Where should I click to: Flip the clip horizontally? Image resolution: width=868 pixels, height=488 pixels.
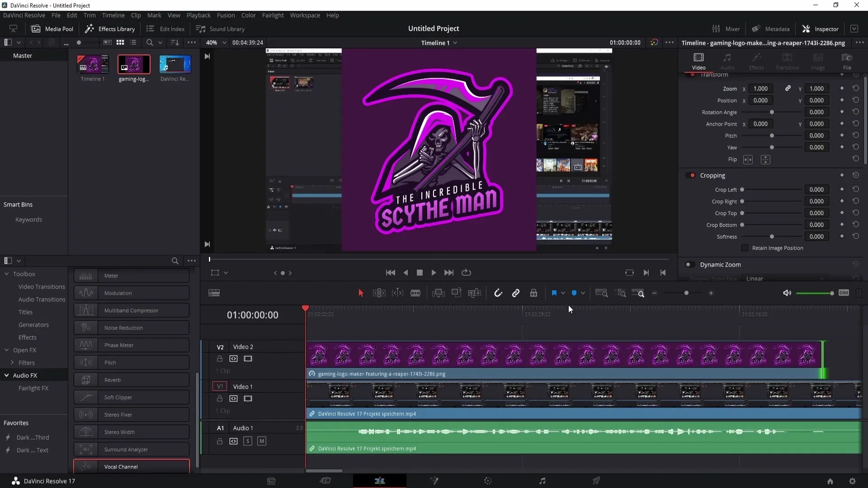pyautogui.click(x=748, y=160)
